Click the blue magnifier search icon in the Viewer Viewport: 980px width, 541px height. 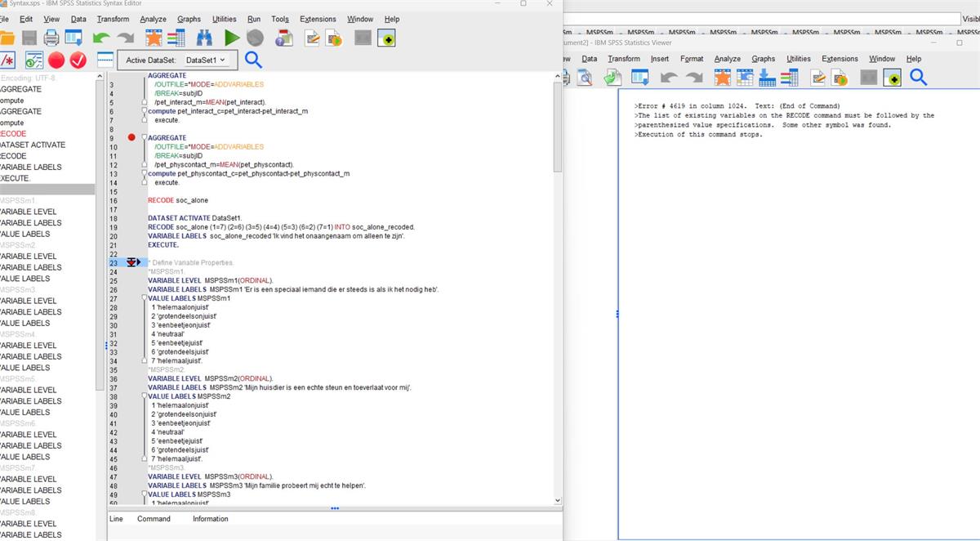[x=919, y=77]
